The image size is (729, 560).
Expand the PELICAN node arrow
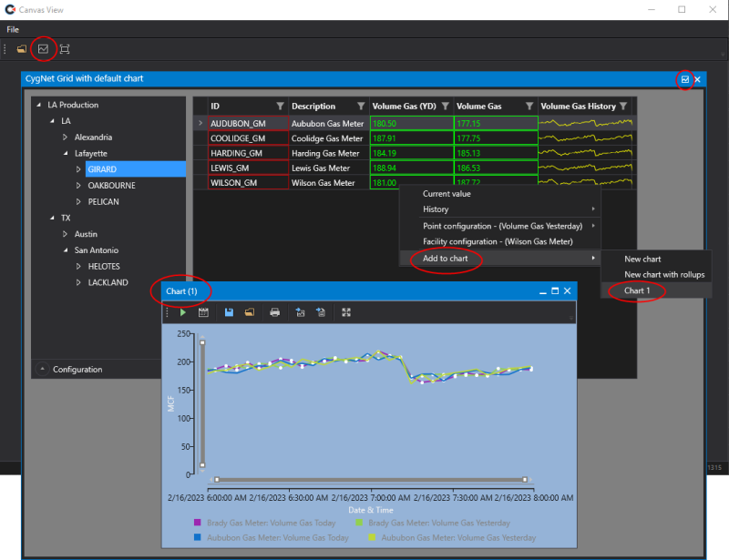click(x=78, y=202)
